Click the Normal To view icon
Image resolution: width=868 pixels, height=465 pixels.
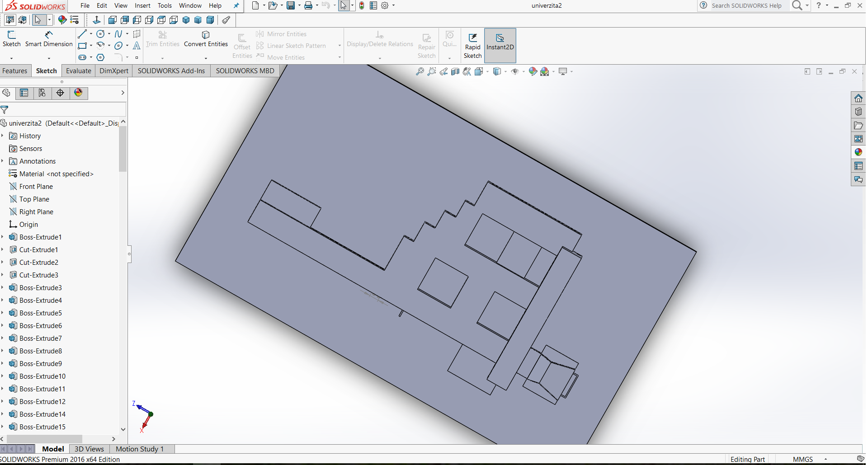(x=96, y=20)
